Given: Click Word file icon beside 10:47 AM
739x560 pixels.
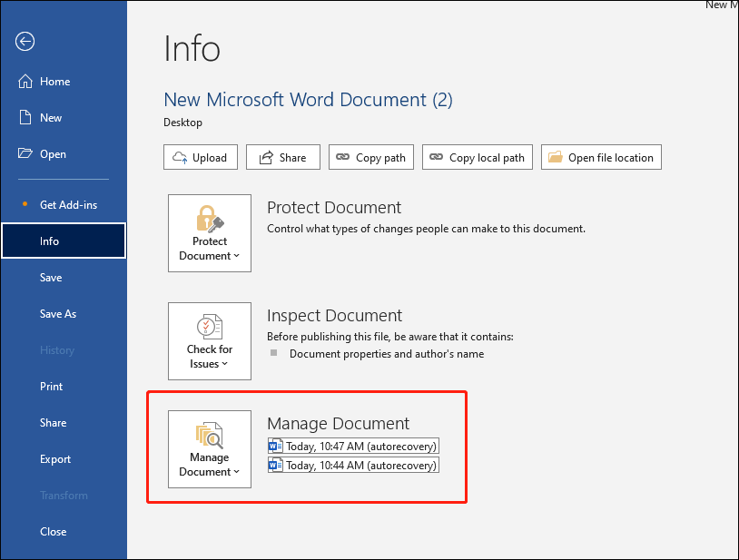Looking at the screenshot, I should coord(276,446).
